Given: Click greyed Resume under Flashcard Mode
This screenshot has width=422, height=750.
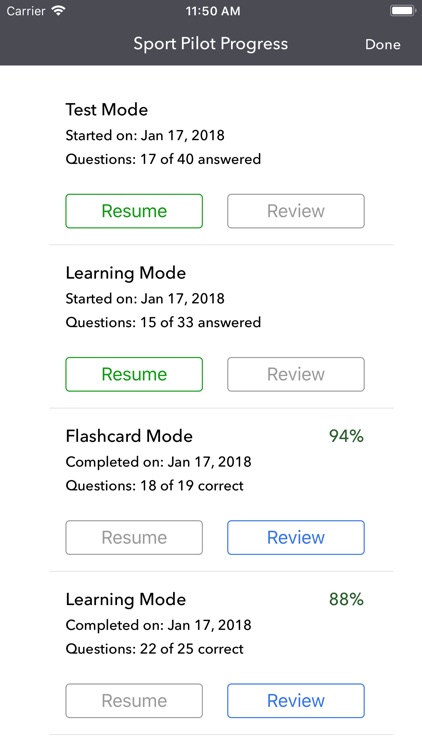Looking at the screenshot, I should tap(134, 537).
